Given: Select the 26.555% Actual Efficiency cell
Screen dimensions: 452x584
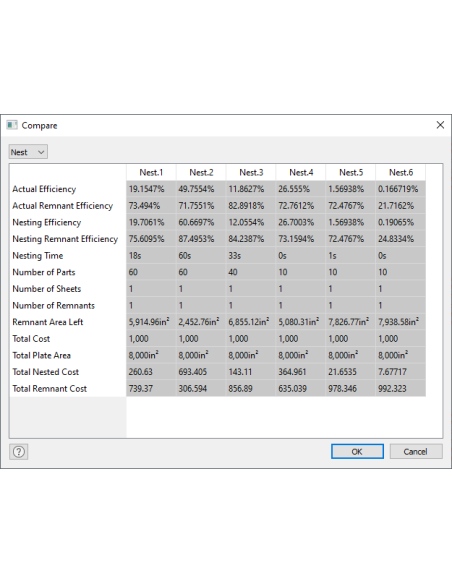Looking at the screenshot, I should click(x=301, y=189).
